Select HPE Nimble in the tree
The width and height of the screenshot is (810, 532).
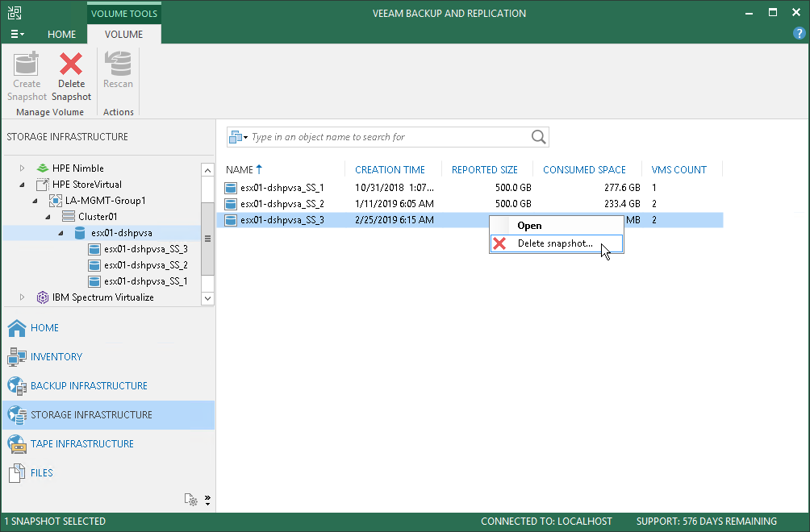[x=78, y=168]
